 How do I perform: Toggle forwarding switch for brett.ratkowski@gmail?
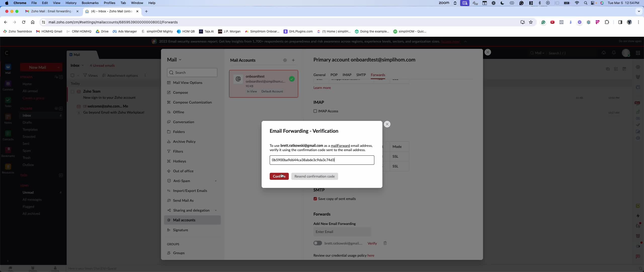317,243
